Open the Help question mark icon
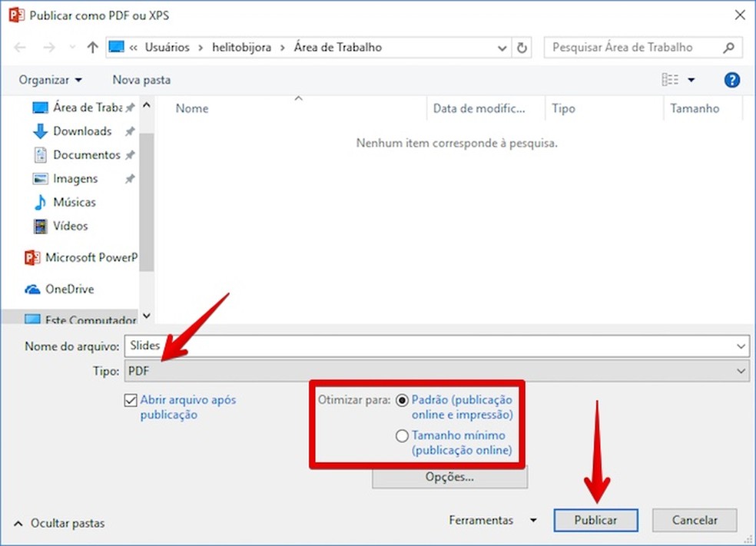 (x=731, y=79)
